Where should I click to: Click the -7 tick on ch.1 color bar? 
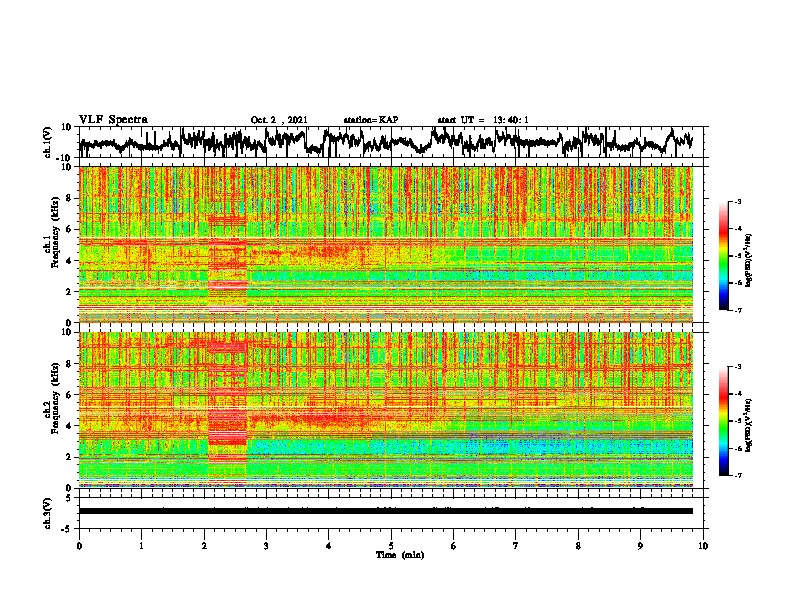coord(737,310)
